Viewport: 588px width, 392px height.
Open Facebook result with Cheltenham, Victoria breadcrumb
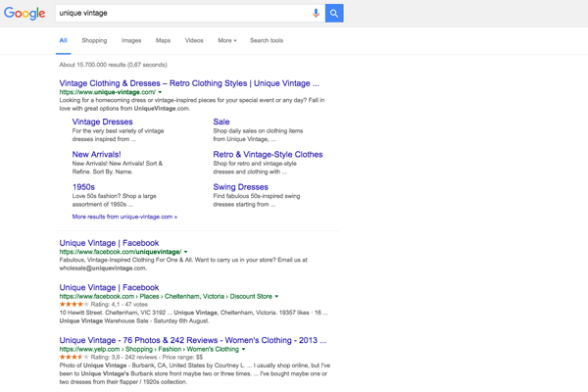(x=109, y=288)
